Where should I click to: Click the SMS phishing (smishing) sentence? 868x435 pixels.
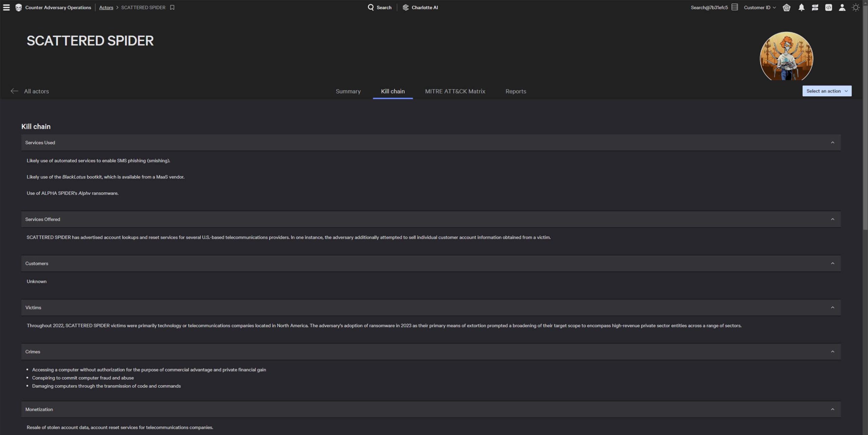98,160
